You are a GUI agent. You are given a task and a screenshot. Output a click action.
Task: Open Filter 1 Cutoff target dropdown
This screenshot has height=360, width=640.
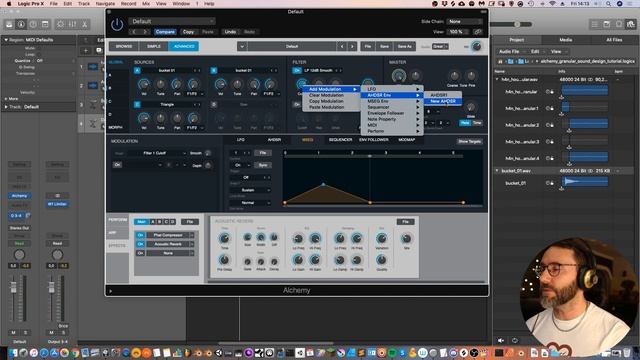pyautogui.click(x=157, y=153)
